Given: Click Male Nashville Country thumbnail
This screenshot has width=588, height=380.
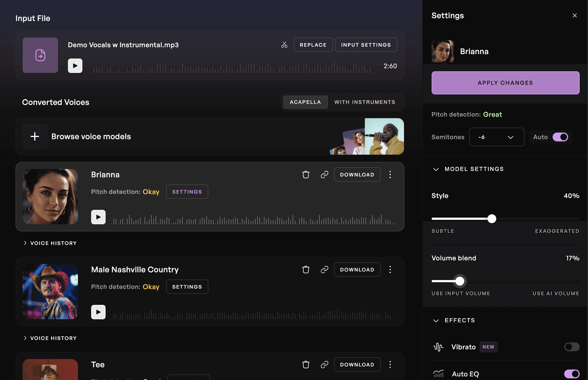Looking at the screenshot, I should click(50, 292).
